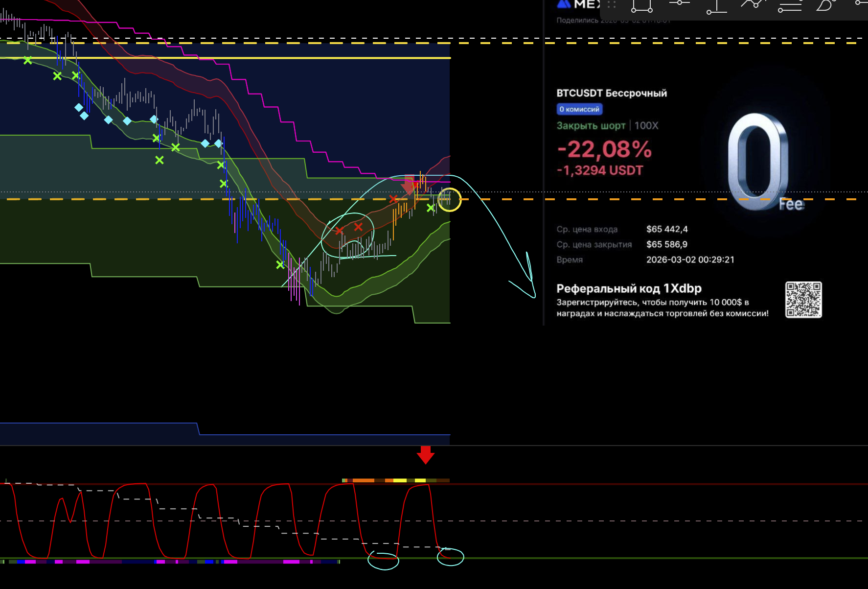Viewport: 868px width, 589px height.
Task: Select the T-shaped line drawing tool
Action: point(716,7)
